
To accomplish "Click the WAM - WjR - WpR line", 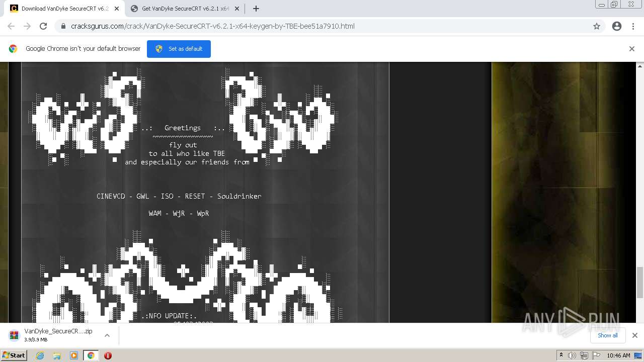I will [179, 213].
